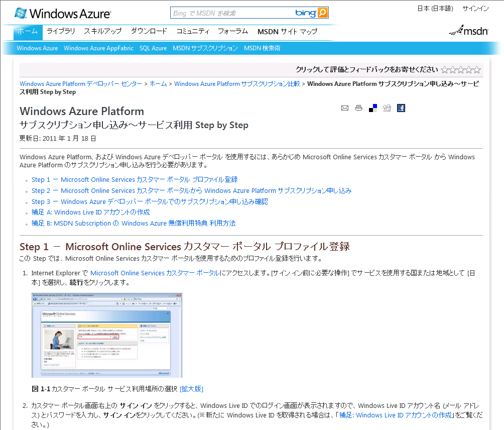Click the Digg share icon
504x430 pixels.
(x=387, y=108)
